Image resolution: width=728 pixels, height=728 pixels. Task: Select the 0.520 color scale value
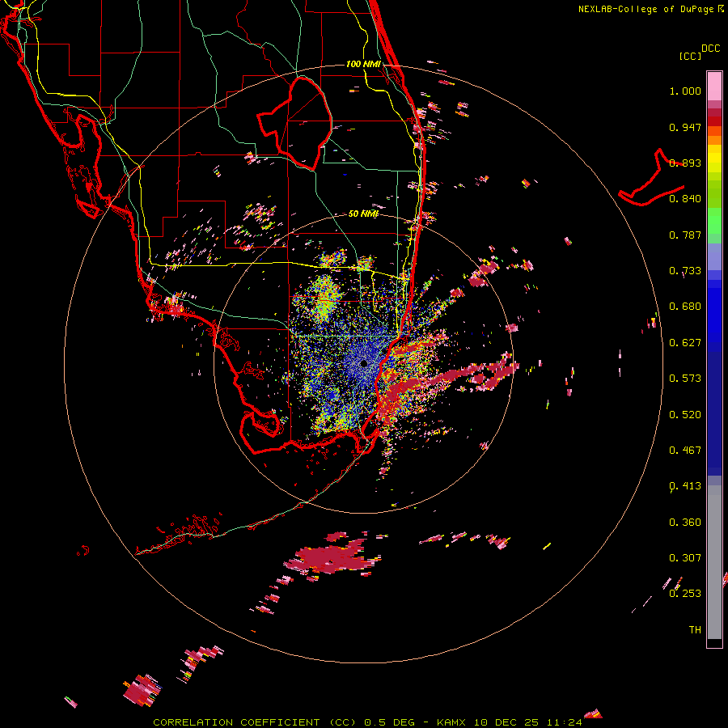pos(685,415)
